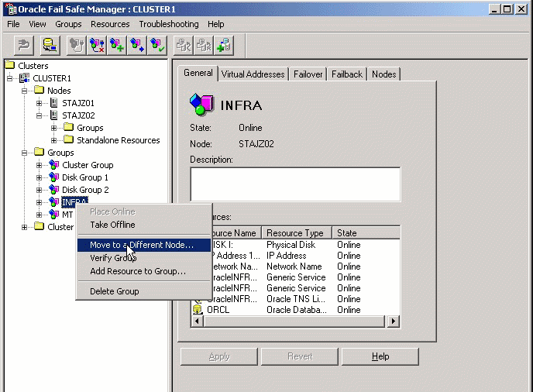Click the Oracle Fail Safe Manager title bar icon
The width and height of the screenshot is (533, 392).
(x=11, y=9)
